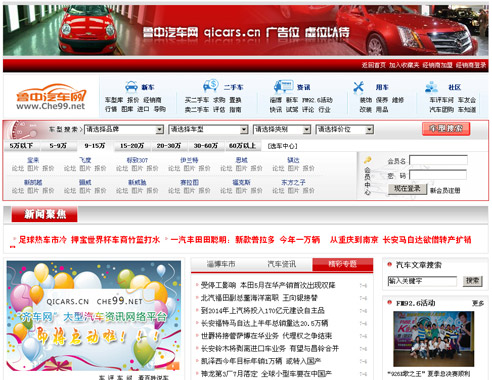The image size is (492, 380).
Task: Switch to the 精彩专题 tab
Action: [343, 264]
